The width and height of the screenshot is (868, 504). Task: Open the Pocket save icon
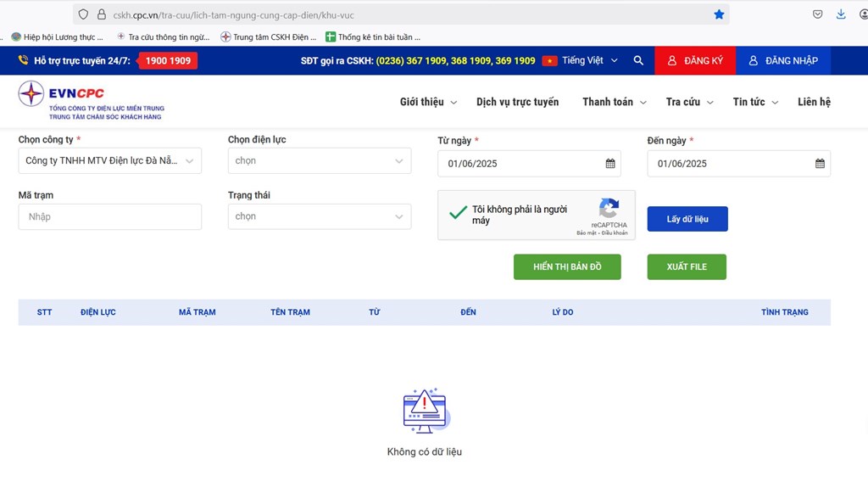818,14
